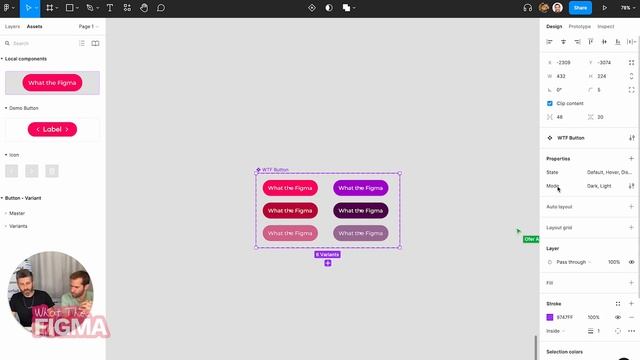Click the X position field
This screenshot has height=360, width=640.
point(565,62)
